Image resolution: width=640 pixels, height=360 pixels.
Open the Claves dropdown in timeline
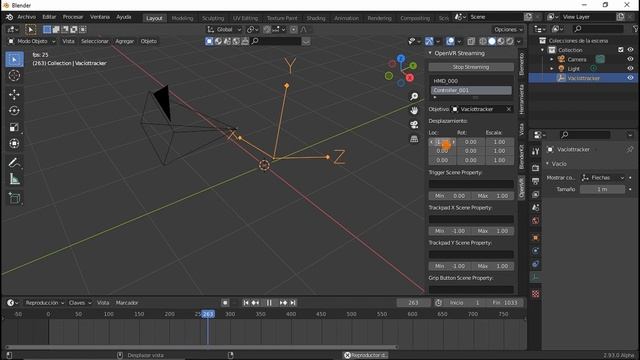point(80,303)
